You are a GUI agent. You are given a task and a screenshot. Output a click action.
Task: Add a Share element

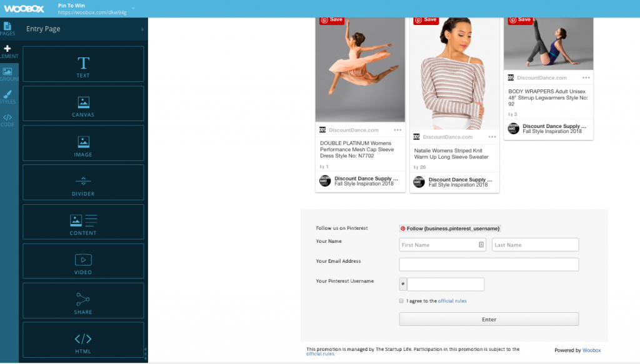click(83, 301)
